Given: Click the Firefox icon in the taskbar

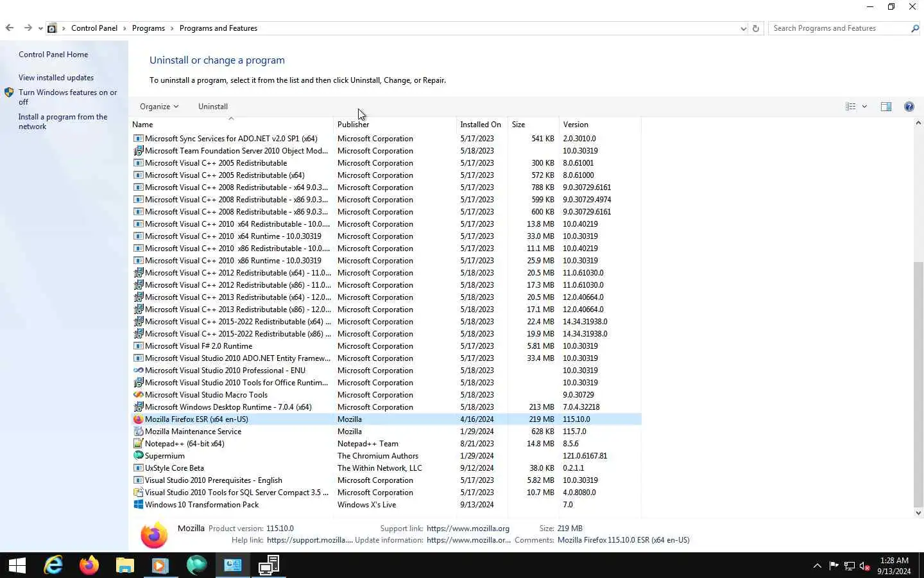Looking at the screenshot, I should (x=89, y=565).
